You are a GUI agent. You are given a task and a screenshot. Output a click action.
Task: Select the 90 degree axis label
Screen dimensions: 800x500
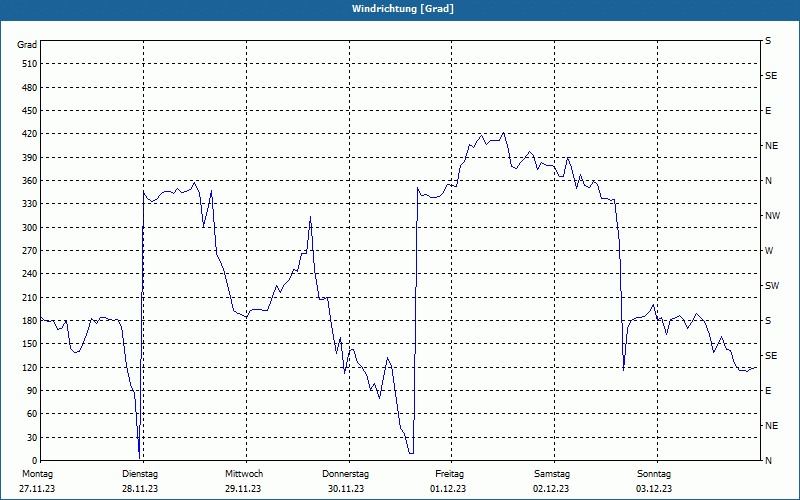(x=32, y=391)
